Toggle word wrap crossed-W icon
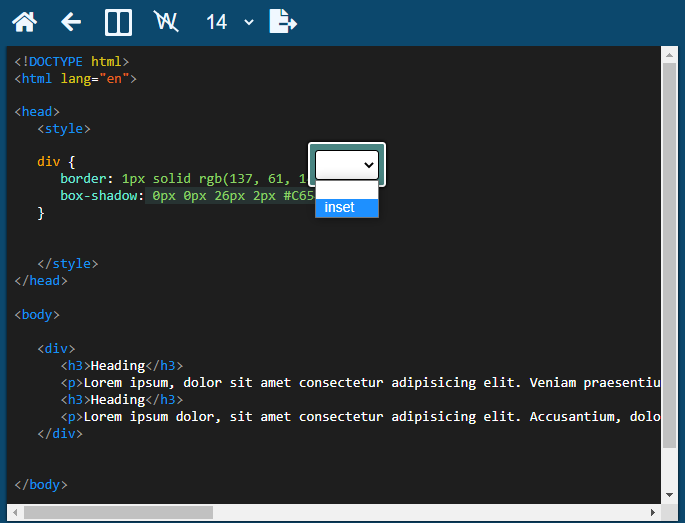Screen dimensions: 685x523 pyautogui.click(x=166, y=22)
